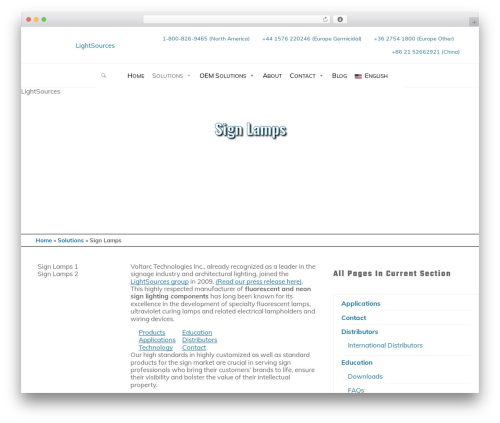Click the Sign Lamps 2 image placeholder

(57, 274)
